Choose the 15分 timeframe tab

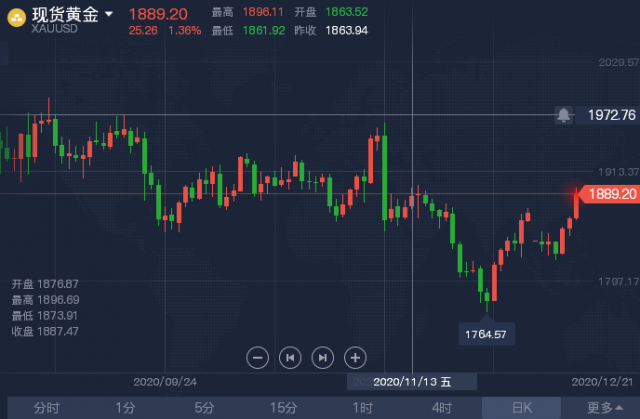(x=284, y=408)
